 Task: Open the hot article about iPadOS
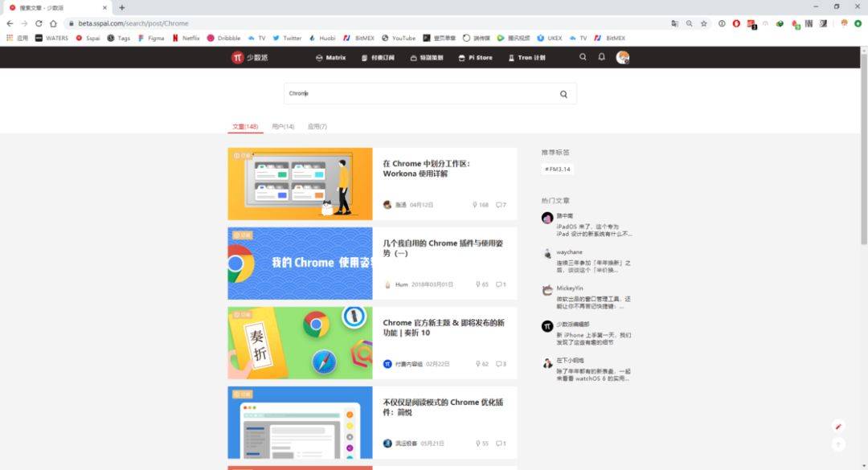[594, 231]
